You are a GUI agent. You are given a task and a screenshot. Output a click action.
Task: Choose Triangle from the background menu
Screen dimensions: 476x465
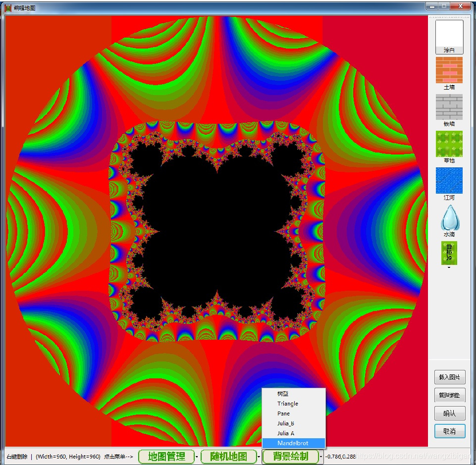coord(294,404)
